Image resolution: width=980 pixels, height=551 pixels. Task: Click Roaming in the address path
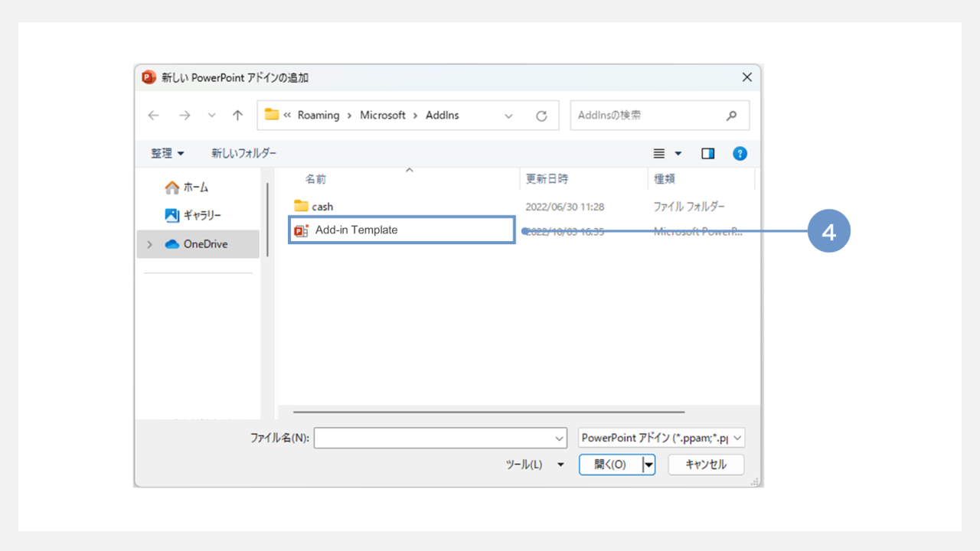pyautogui.click(x=318, y=115)
